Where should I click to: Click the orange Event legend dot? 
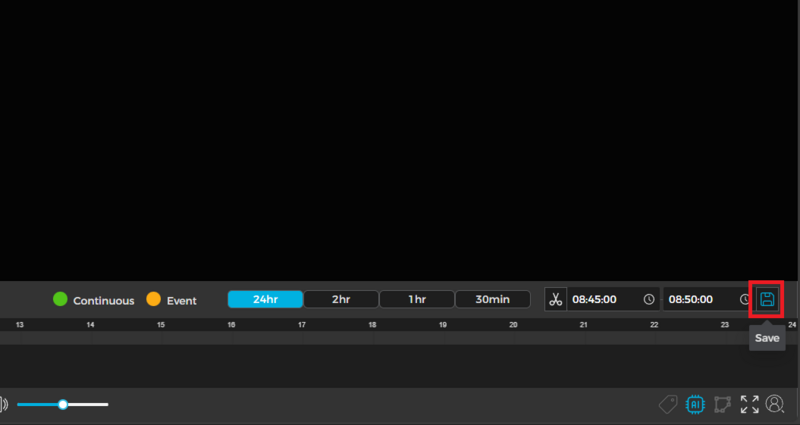pos(153,299)
